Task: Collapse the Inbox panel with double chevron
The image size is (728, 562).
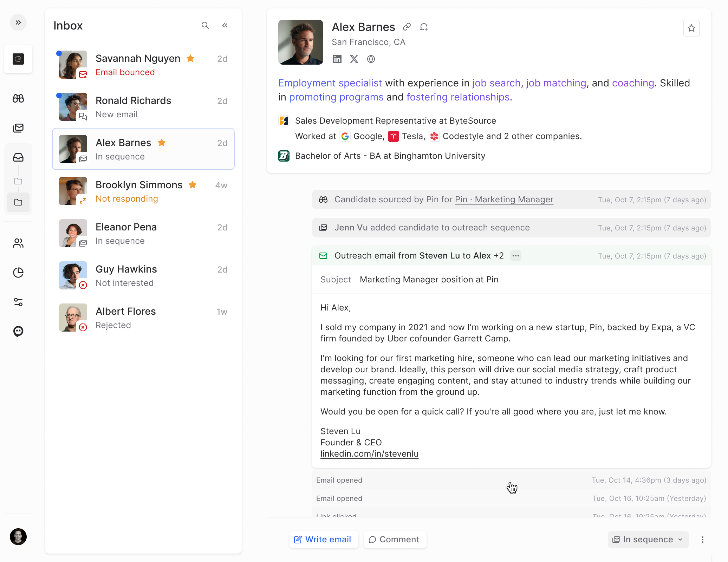Action: [225, 25]
